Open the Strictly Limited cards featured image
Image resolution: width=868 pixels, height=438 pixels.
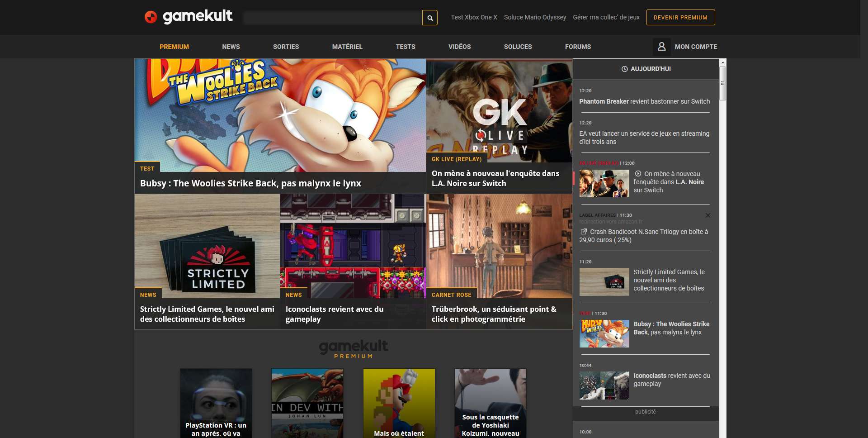click(207, 246)
